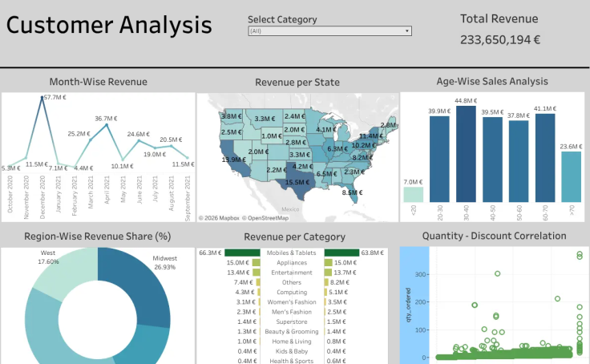The image size is (590, 364).
Task: Click the qty_ordered axis label
Action: tap(408, 305)
